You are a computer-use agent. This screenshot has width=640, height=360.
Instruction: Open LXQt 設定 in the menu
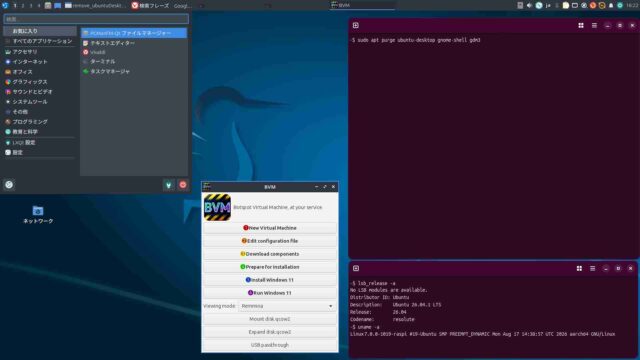40,142
